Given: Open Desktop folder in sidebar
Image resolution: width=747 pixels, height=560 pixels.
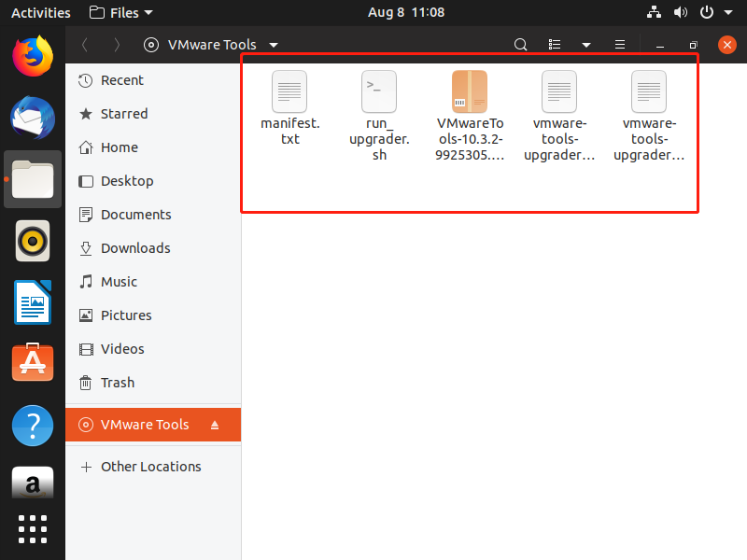Looking at the screenshot, I should click(x=153, y=181).
